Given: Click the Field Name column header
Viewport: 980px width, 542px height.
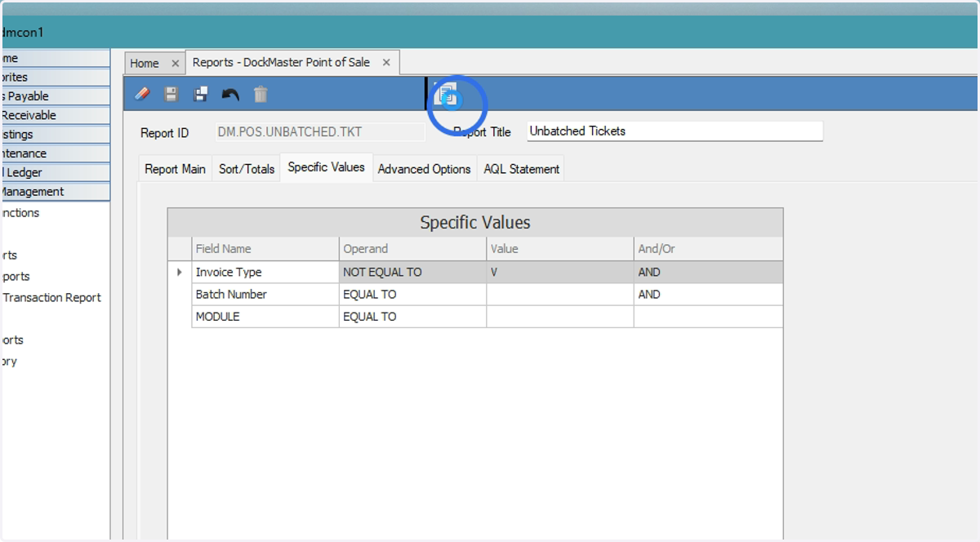Looking at the screenshot, I should coord(265,249).
